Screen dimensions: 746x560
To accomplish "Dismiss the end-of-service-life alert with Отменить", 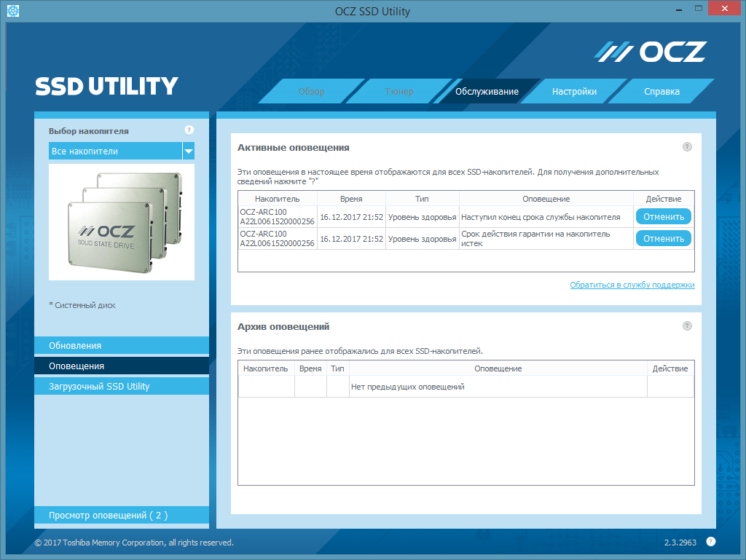I will (x=664, y=217).
